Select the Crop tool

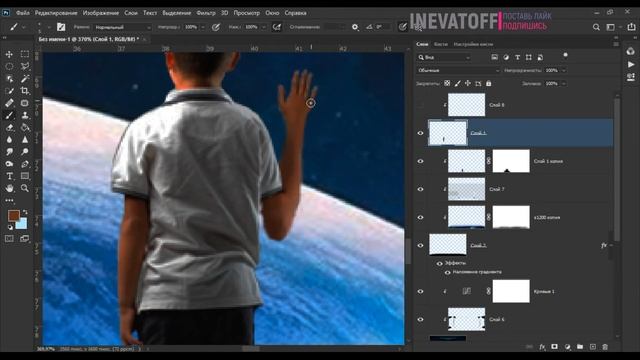click(24, 91)
